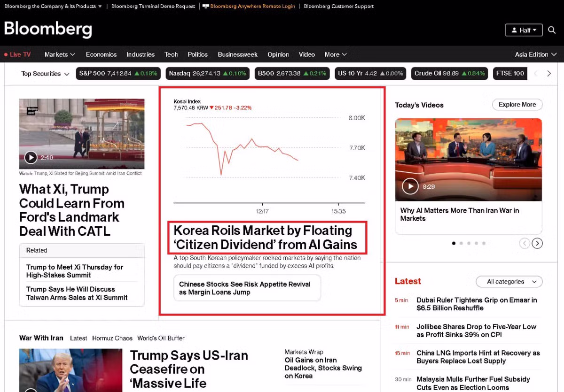Open the Markets menu
564x392 pixels.
click(60, 54)
